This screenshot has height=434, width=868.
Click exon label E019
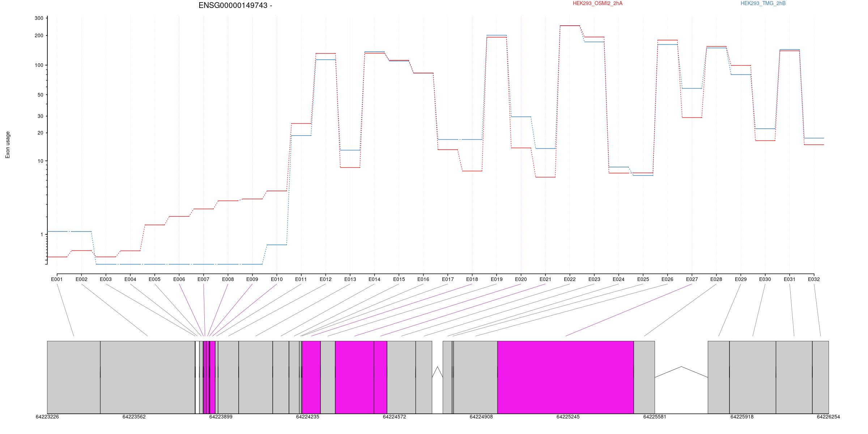click(x=497, y=279)
